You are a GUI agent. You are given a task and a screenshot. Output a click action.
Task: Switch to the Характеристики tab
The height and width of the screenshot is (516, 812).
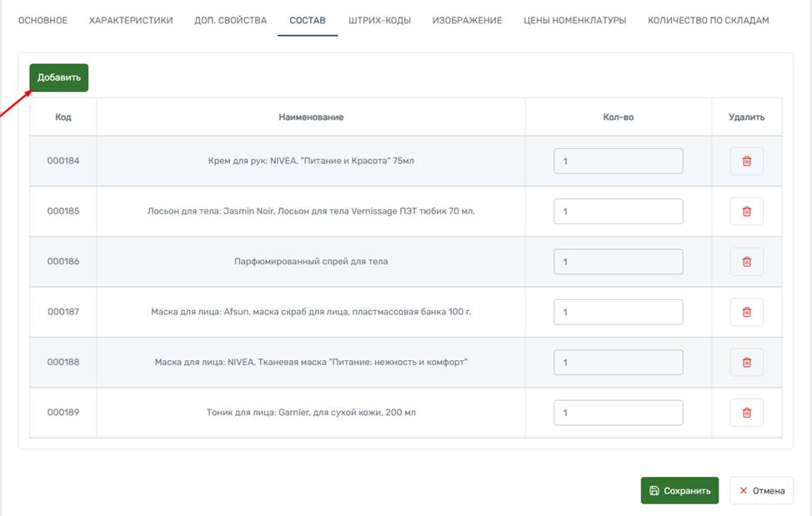[131, 20]
